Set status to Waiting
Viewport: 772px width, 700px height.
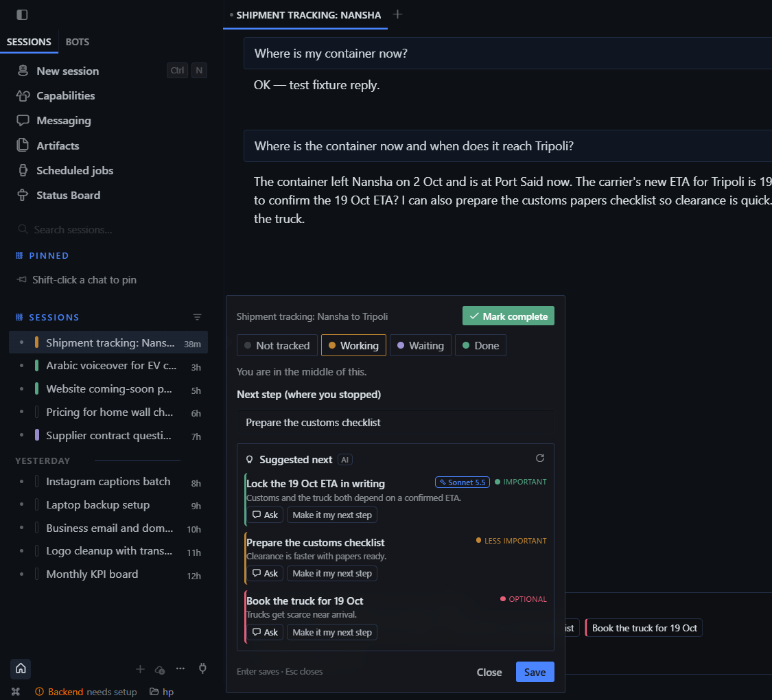[421, 346]
